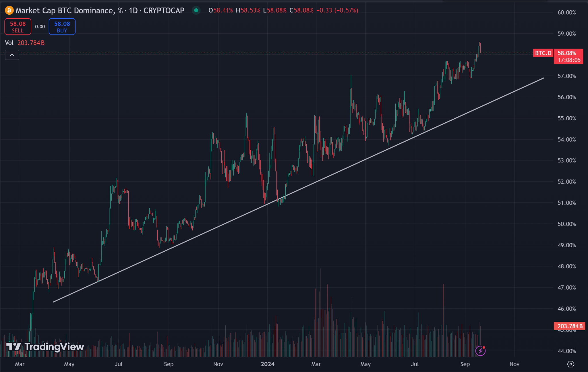Open chart settings gear icon
This screenshot has height=372, width=588.
571,364
